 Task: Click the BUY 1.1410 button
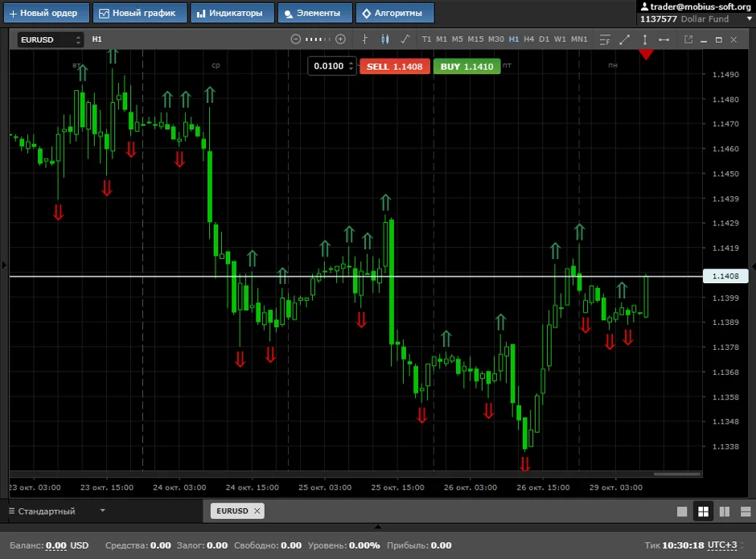coord(466,67)
